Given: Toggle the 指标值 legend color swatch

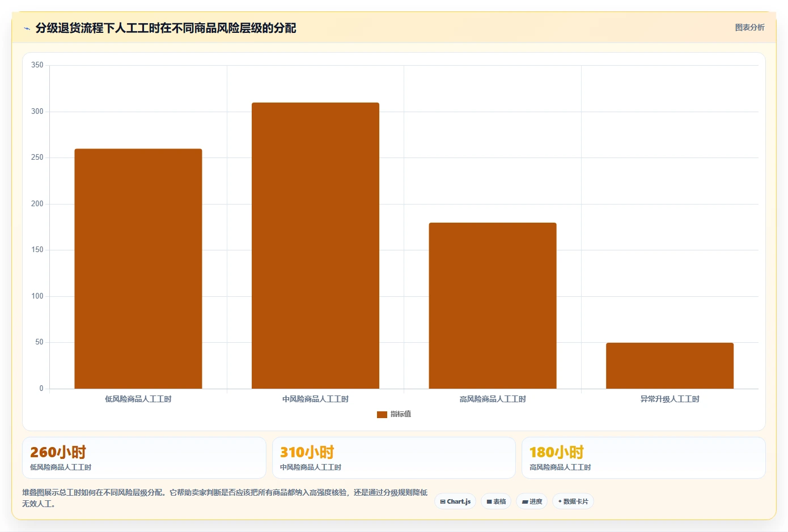Looking at the screenshot, I should [382, 414].
